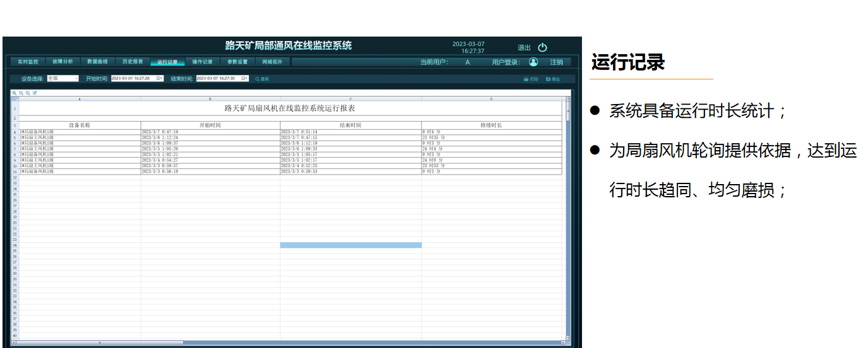Click the 查询 search button
This screenshot has width=868, height=348.
point(262,79)
